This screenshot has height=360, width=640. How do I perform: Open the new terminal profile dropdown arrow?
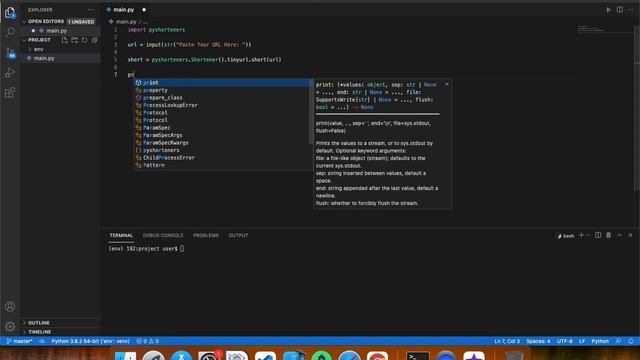click(588, 236)
